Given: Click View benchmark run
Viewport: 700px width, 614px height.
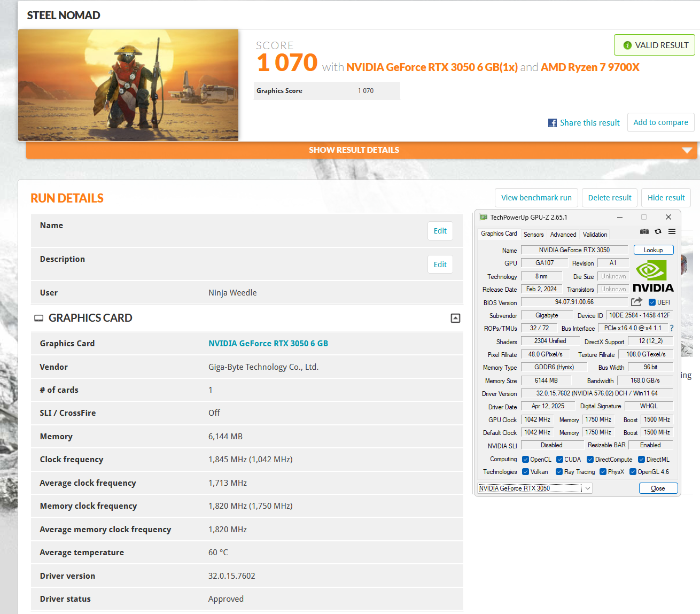Looking at the screenshot, I should [x=536, y=198].
